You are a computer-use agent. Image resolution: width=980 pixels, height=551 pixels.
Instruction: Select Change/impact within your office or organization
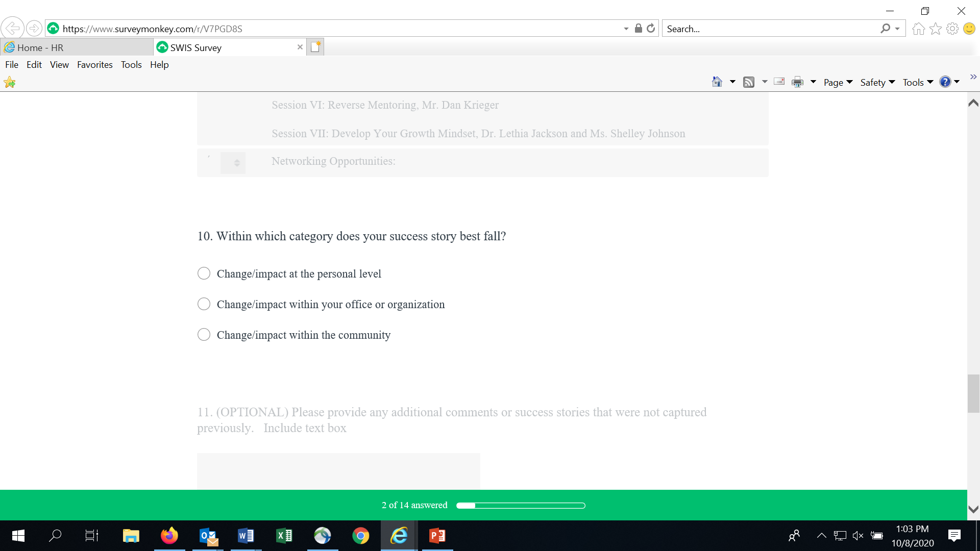tap(204, 304)
